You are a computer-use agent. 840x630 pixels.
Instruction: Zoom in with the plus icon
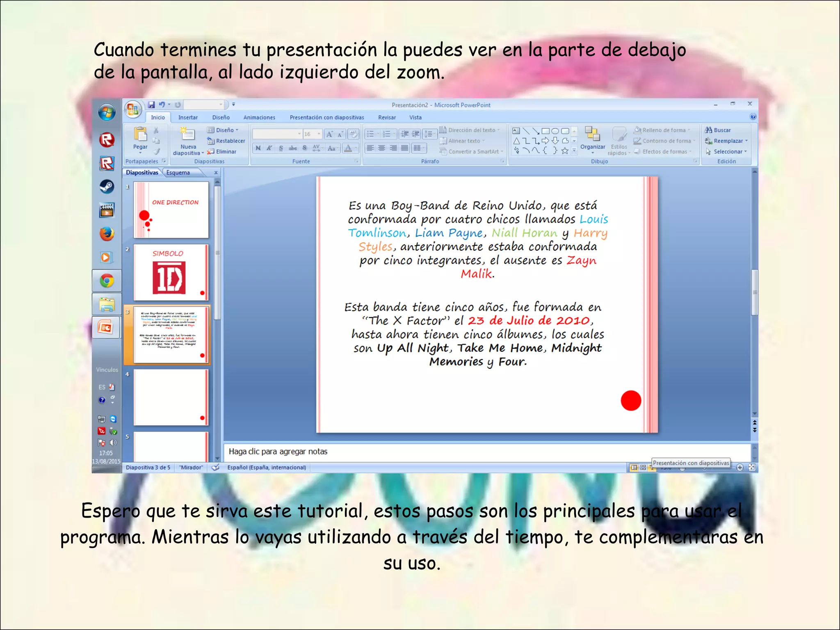pos(740,468)
